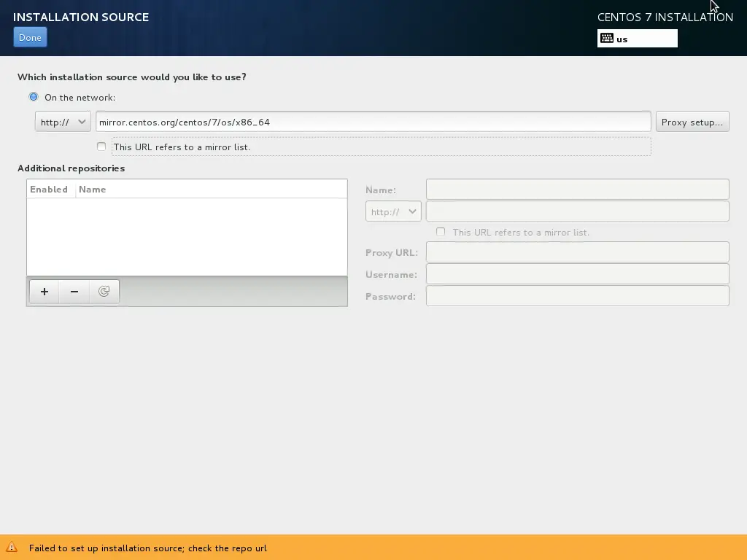Open additional repository http:// protocol dropdown
Screen dimensions: 747x560
(x=393, y=211)
